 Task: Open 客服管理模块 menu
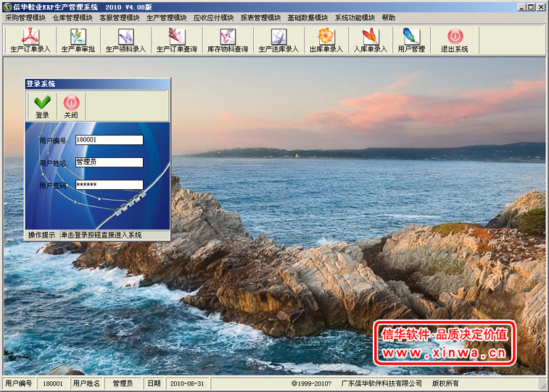coord(120,18)
